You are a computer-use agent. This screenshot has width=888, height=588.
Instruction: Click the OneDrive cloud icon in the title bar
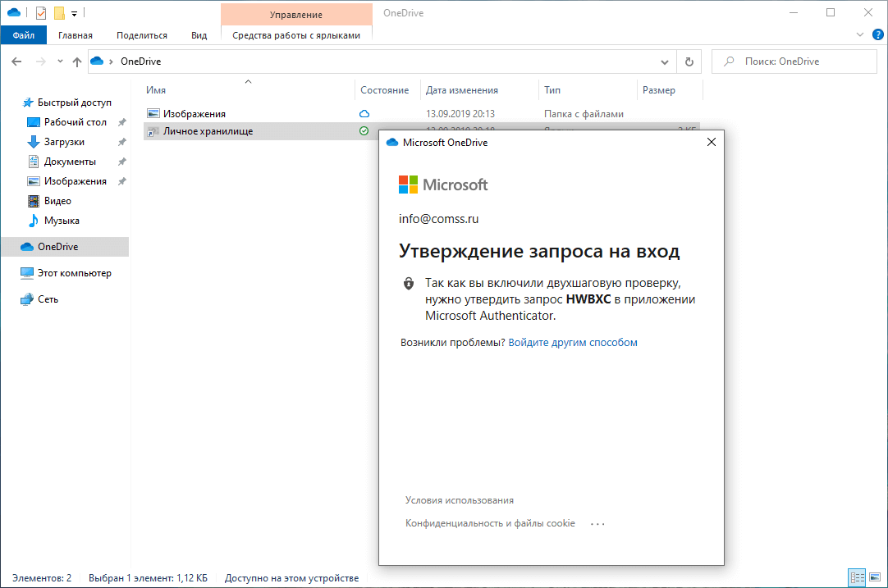pyautogui.click(x=14, y=12)
